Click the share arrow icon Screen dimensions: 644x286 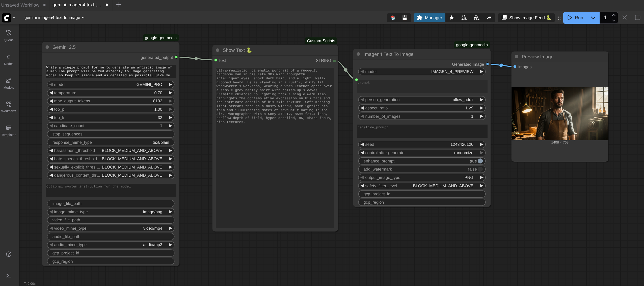pos(489,18)
